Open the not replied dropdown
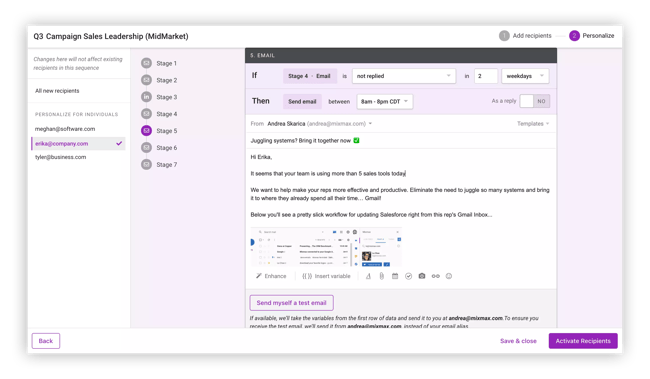 coord(403,76)
